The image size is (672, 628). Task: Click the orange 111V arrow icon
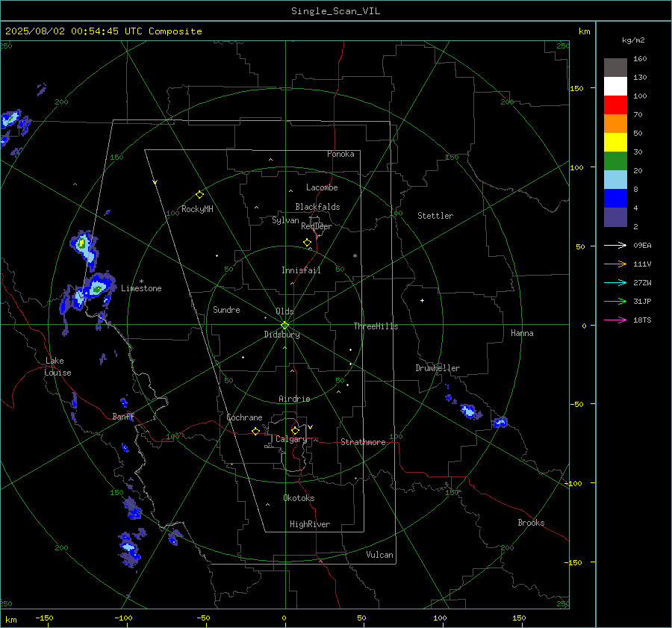click(615, 264)
